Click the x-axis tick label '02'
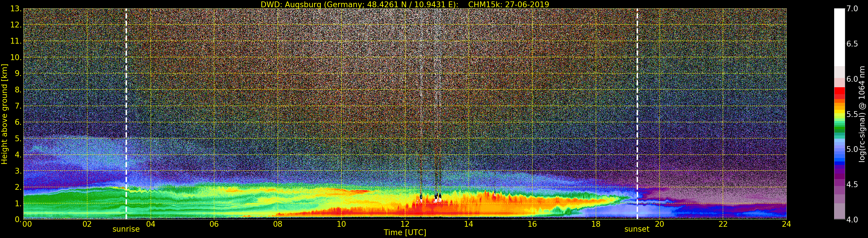Viewport: 868px width, 238px height. pyautogui.click(x=87, y=224)
